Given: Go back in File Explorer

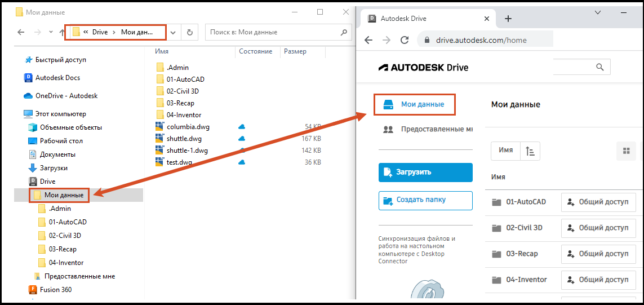Looking at the screenshot, I should [21, 33].
